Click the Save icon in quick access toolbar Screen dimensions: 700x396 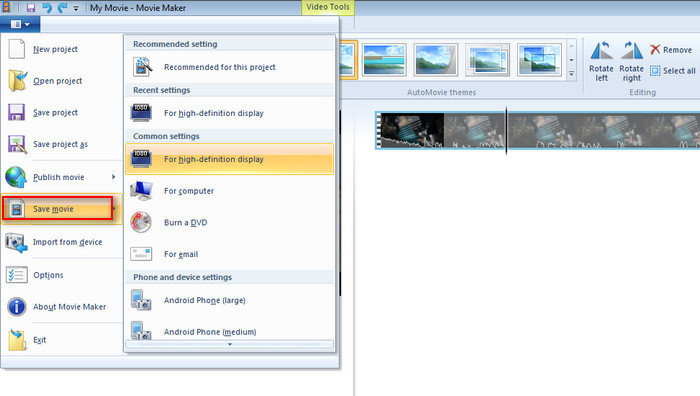[31, 8]
